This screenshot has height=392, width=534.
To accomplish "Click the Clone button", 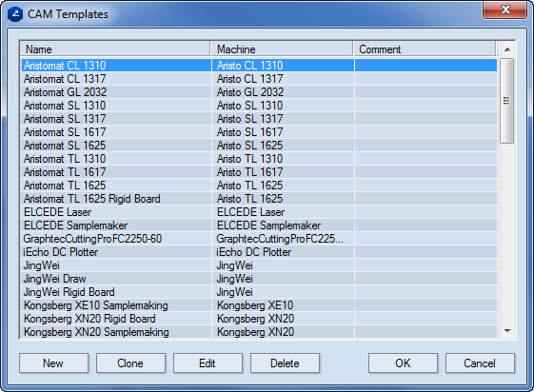I will [x=130, y=363].
